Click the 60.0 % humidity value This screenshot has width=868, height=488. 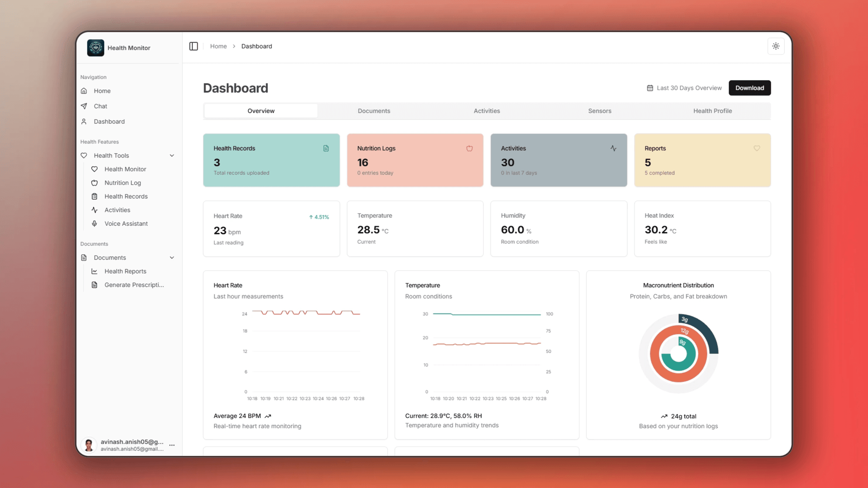(516, 230)
